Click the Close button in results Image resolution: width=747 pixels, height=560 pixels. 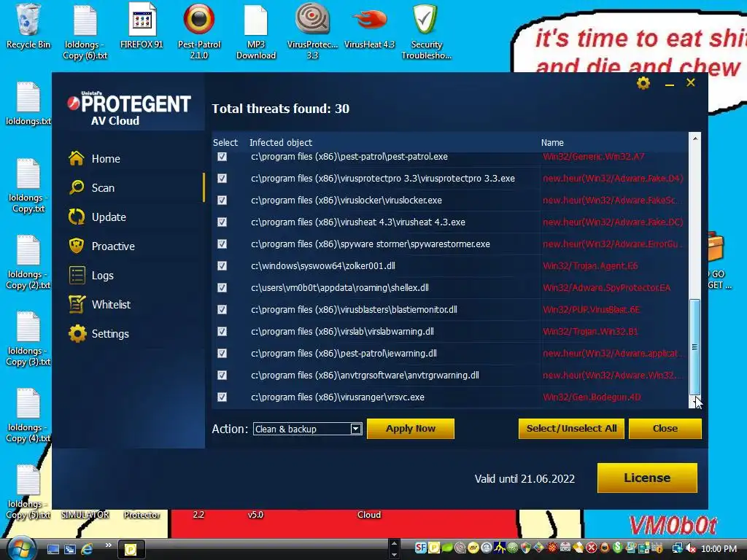pos(665,429)
